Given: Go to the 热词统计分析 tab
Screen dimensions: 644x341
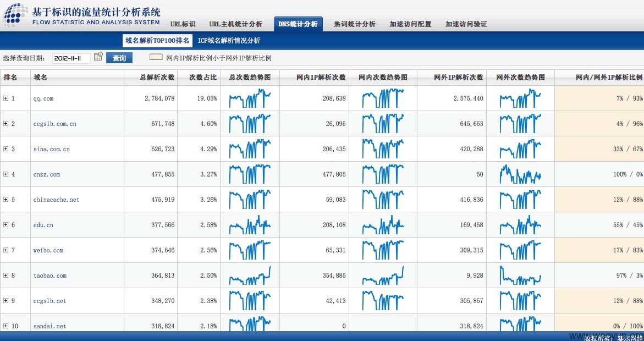Looking at the screenshot, I should click(x=354, y=24).
